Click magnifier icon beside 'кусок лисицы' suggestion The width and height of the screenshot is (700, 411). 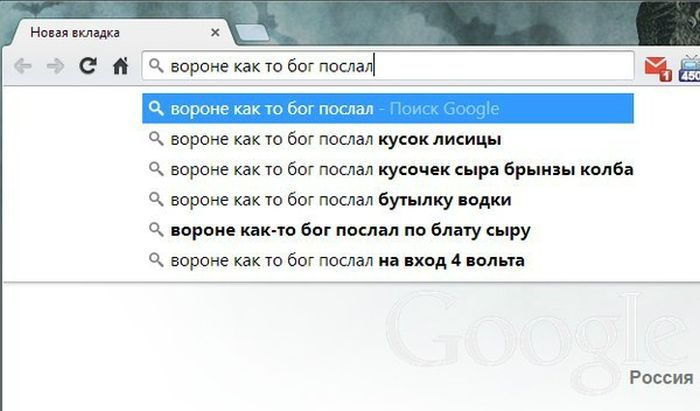click(156, 139)
